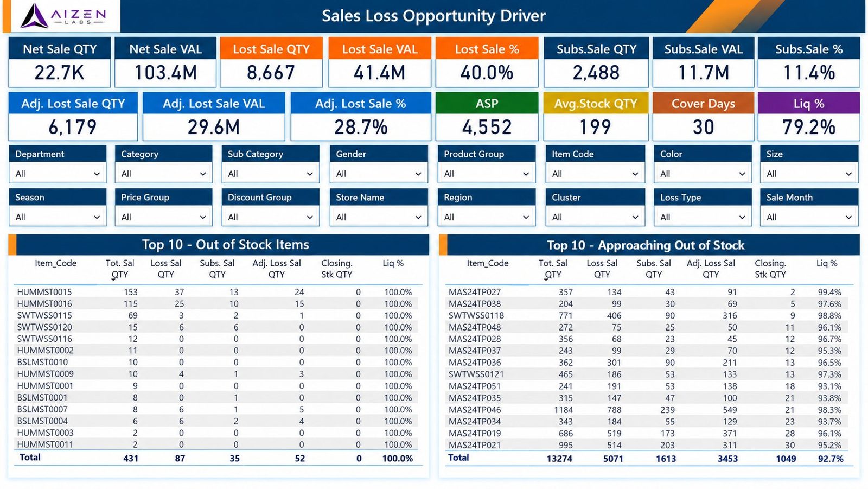Select the Top 10 - Out of Stock Items title

tap(225, 245)
